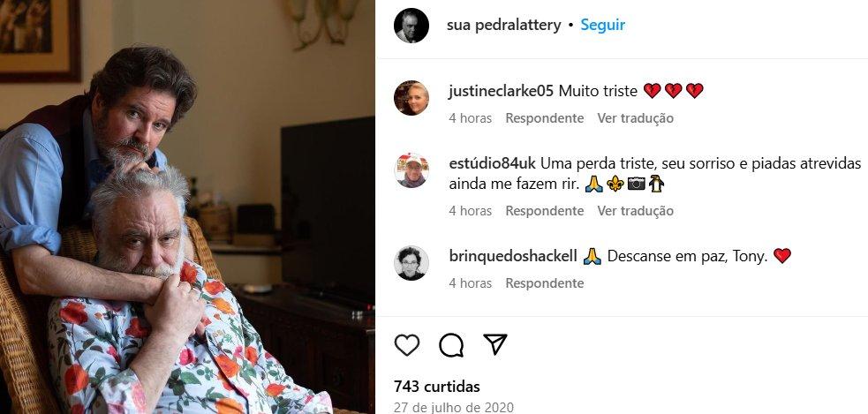Reply to estúdio84uk's comment via Respondente
868x414 pixels.
coord(545,211)
